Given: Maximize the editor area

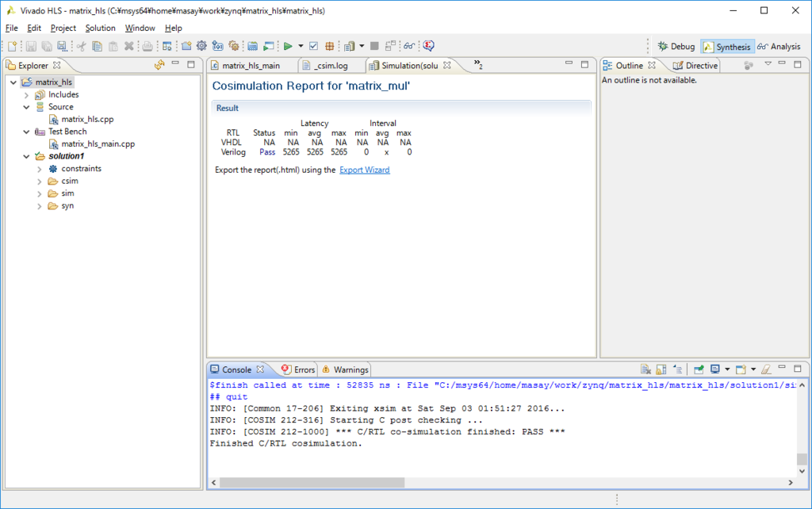Looking at the screenshot, I should [x=584, y=64].
